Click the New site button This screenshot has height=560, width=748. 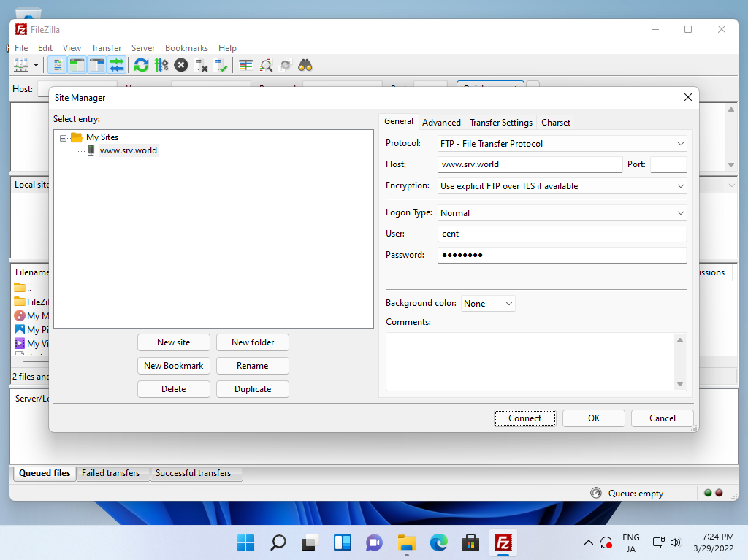tap(173, 342)
